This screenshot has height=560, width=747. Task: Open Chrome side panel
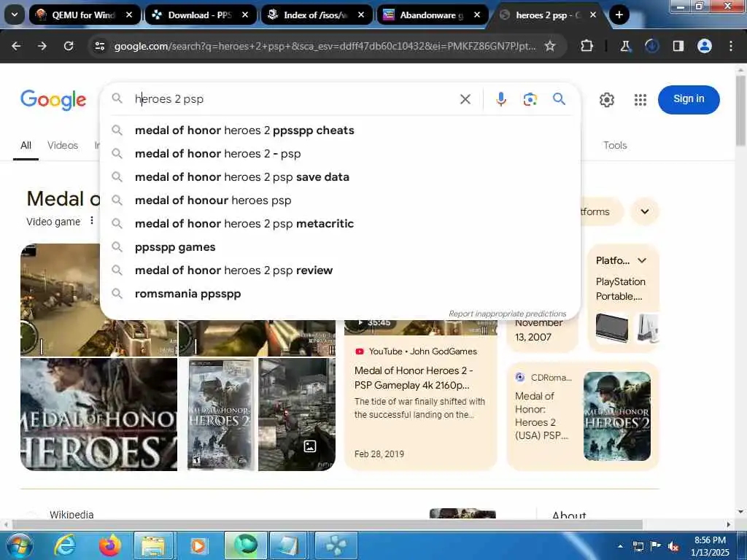pos(678,46)
